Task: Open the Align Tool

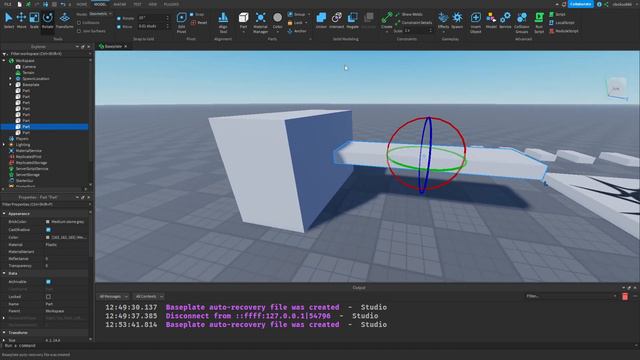Action: point(223,22)
